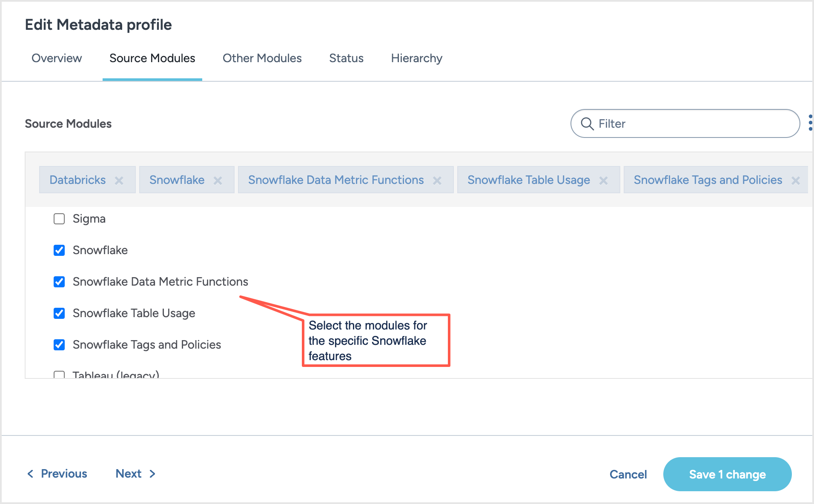Open the Other Modules tab
The image size is (814, 504).
pyautogui.click(x=262, y=58)
